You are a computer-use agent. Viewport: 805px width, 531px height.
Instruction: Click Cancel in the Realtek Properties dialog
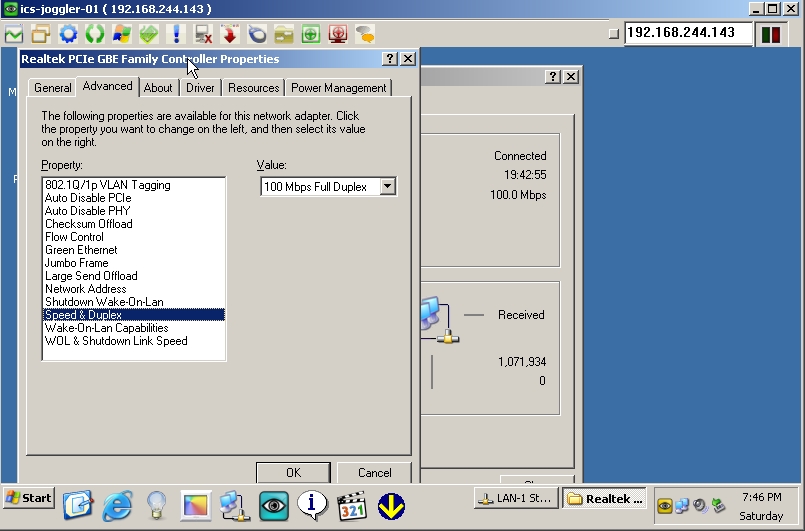point(374,472)
